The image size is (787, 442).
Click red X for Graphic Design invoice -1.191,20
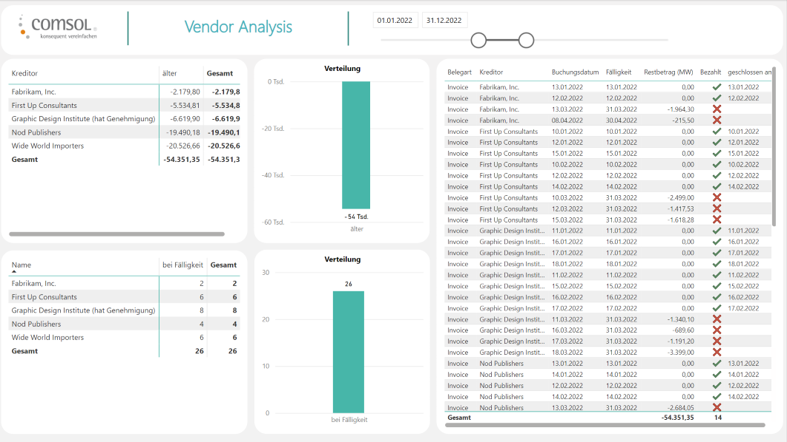tap(717, 341)
